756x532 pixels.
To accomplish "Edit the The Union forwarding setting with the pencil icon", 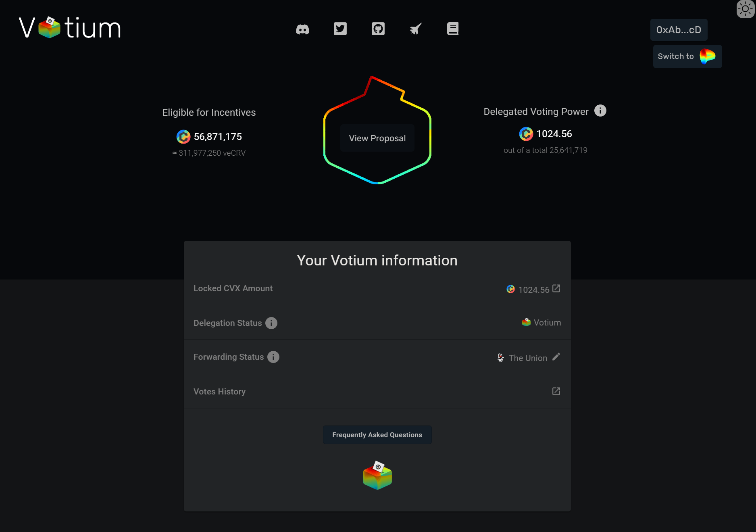I will pos(556,357).
